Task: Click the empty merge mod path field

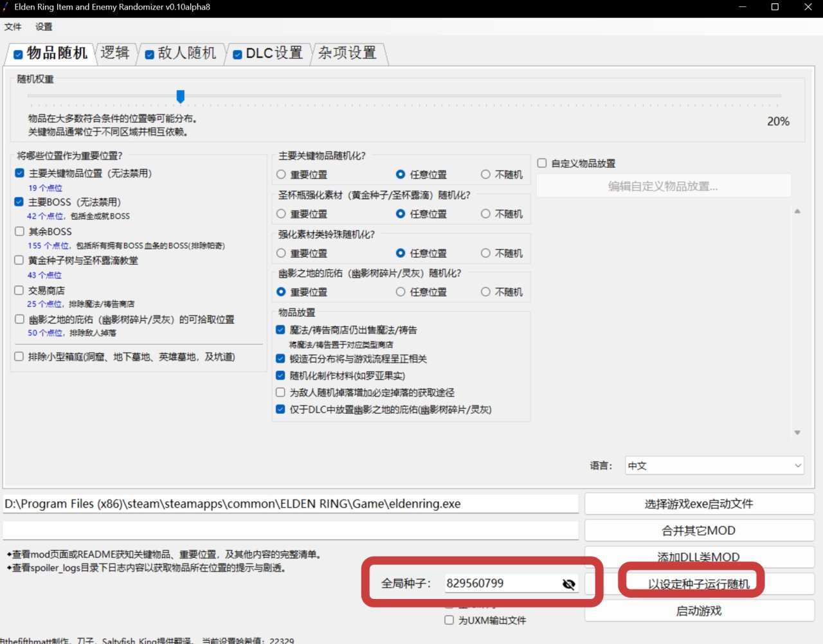Action: coord(291,530)
